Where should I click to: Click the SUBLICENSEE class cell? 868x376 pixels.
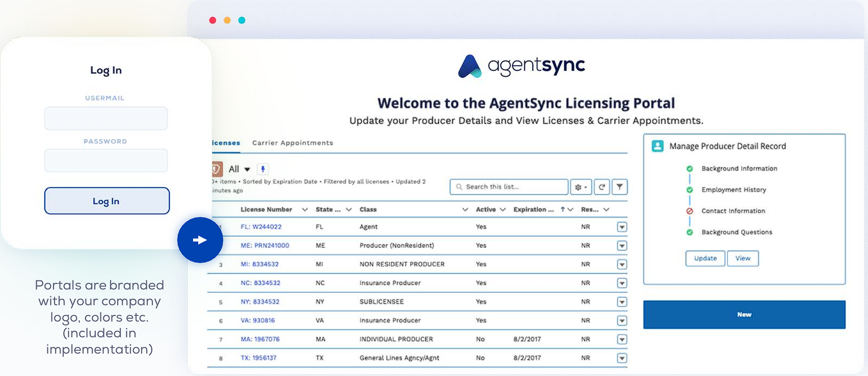tap(382, 302)
